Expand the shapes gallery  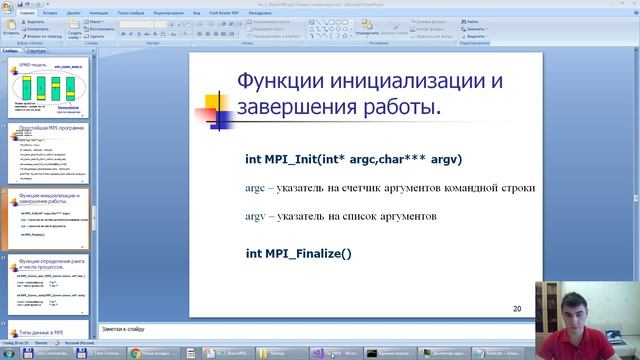[x=351, y=36]
